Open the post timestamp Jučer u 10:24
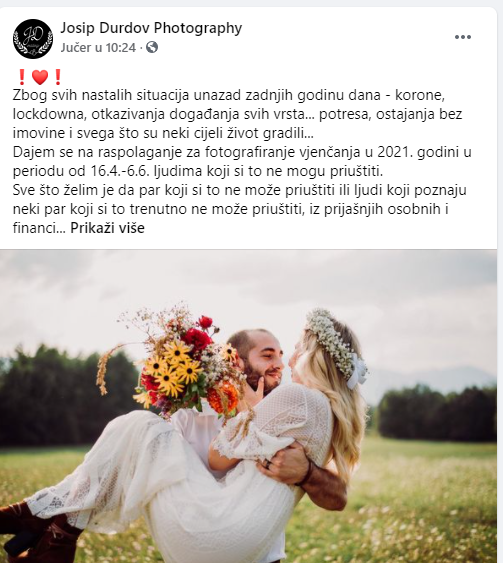The height and width of the screenshot is (563, 503). (98, 47)
